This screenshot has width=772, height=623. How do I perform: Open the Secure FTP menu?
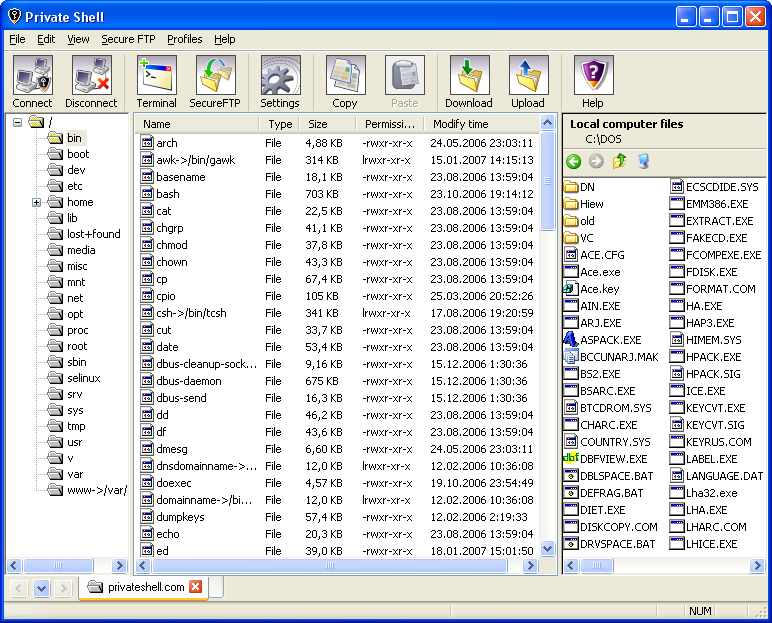130,39
